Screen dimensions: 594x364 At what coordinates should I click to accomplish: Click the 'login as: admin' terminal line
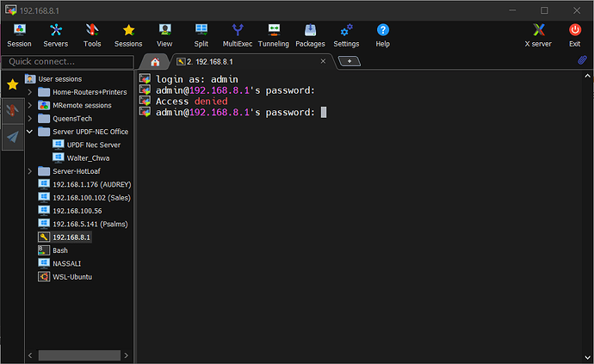197,79
